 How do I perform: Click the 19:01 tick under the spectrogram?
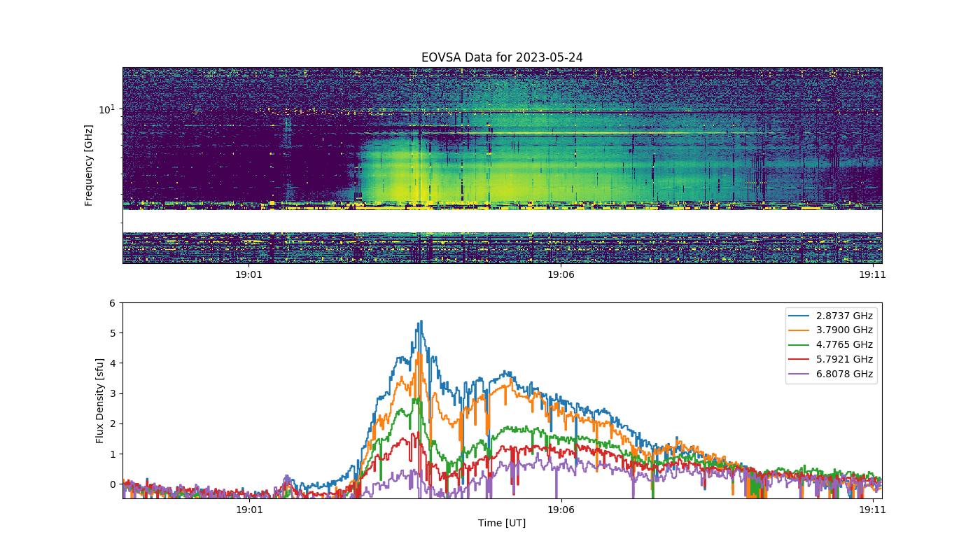click(249, 274)
